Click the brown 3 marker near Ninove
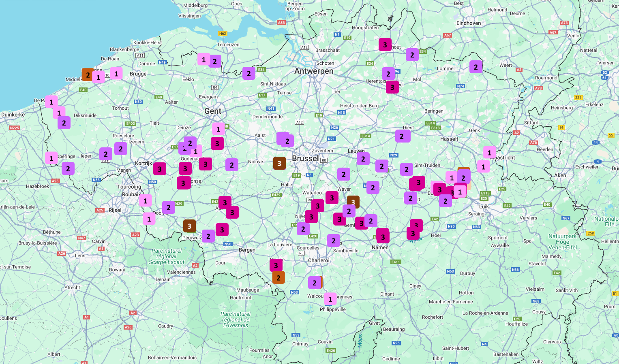 point(279,163)
